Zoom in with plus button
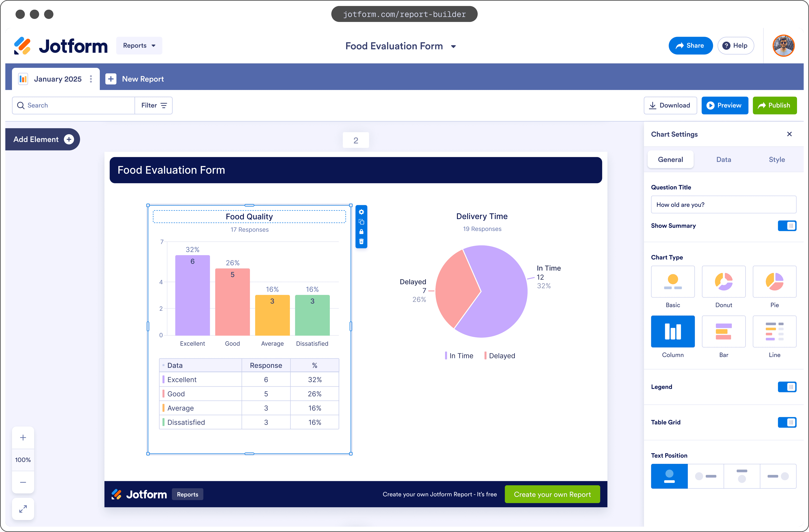The width and height of the screenshot is (809, 532). [23, 438]
